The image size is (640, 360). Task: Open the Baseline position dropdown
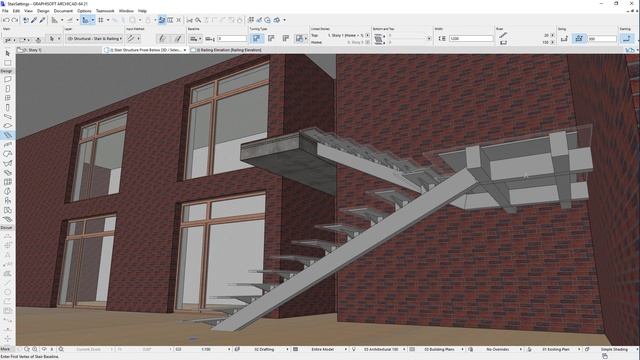[x=195, y=38]
